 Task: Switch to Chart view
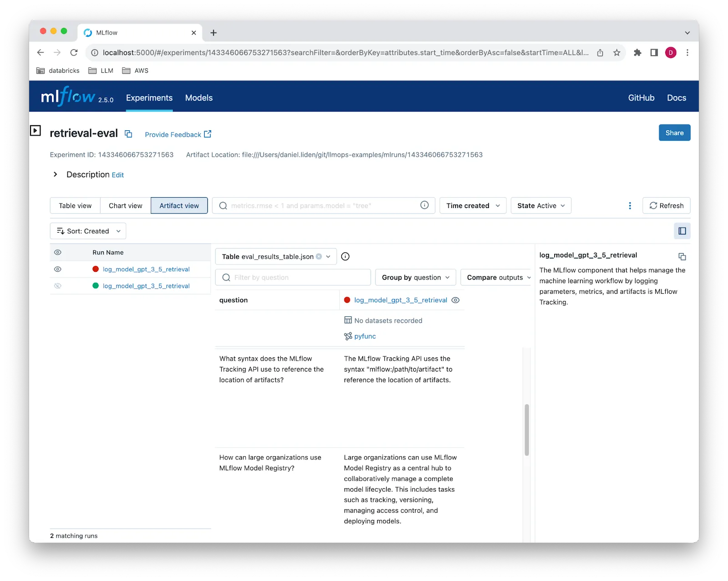click(125, 205)
